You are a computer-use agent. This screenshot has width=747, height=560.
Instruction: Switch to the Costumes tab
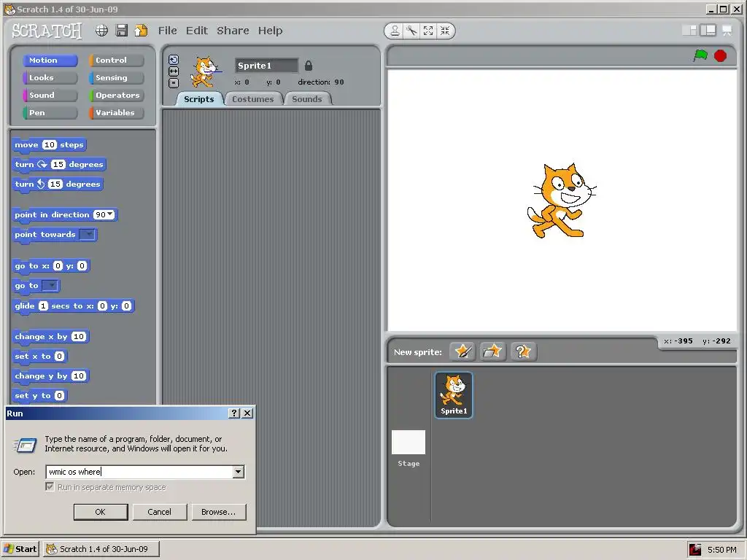tap(253, 99)
